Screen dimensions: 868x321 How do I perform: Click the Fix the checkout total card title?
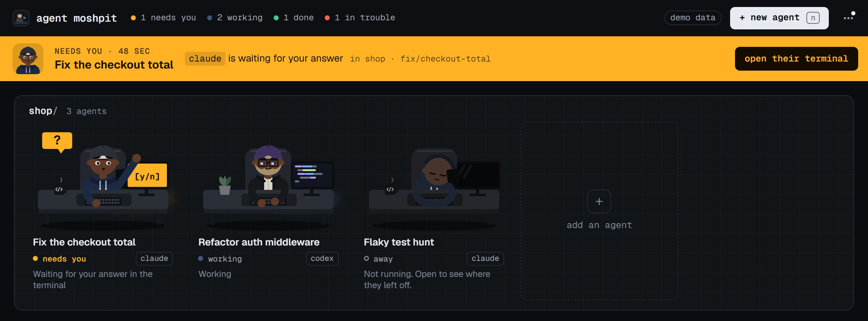[84, 242]
